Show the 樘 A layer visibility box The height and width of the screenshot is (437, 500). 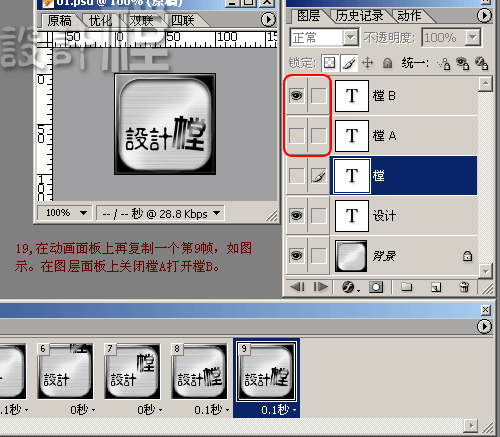click(x=296, y=136)
